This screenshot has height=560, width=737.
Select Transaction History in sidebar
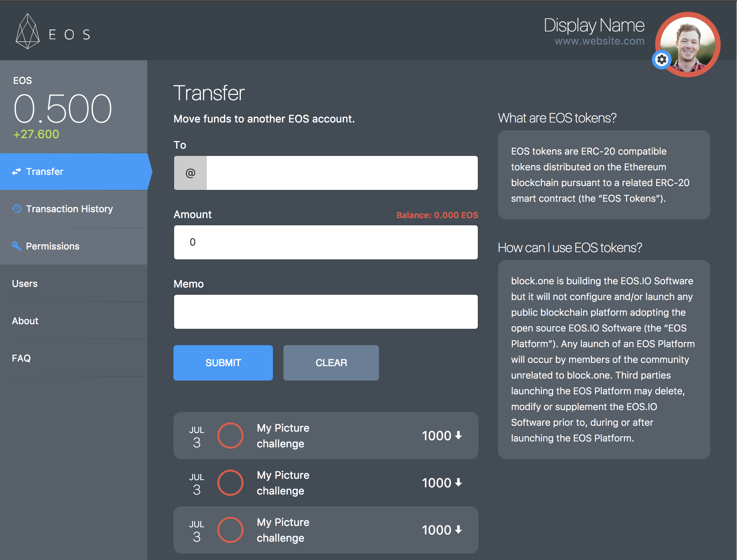click(69, 209)
